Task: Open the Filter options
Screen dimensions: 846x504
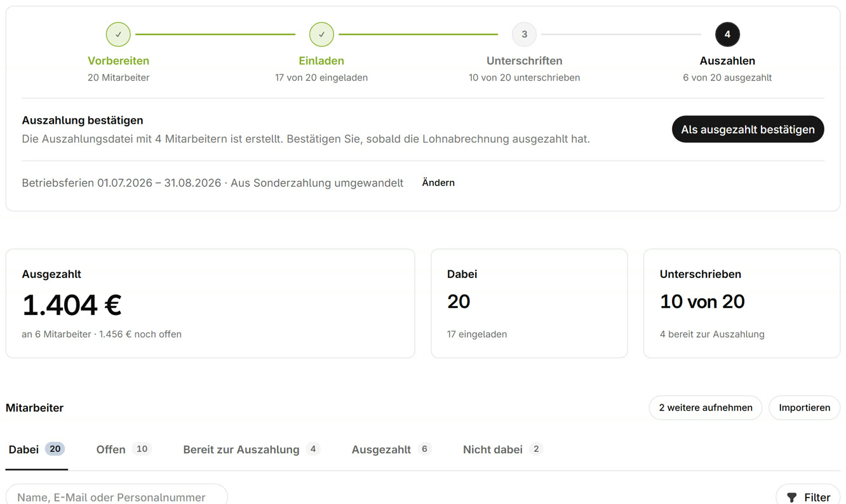Action: tap(808, 497)
